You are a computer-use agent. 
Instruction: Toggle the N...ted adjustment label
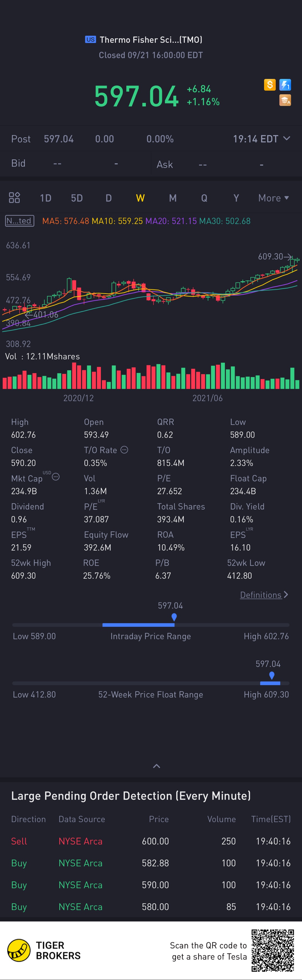[x=19, y=221]
